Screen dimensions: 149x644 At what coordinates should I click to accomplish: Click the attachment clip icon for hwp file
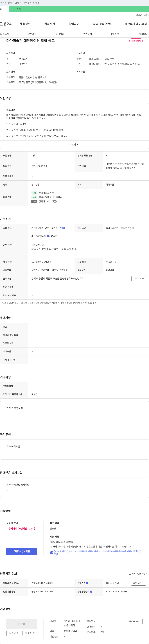[x=52, y=552]
